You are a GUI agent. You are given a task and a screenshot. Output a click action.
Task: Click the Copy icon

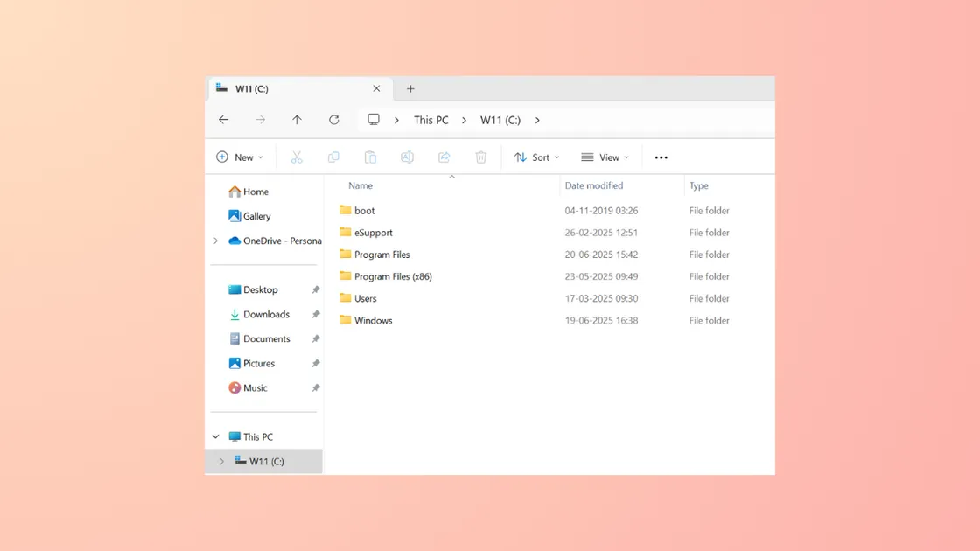click(333, 157)
